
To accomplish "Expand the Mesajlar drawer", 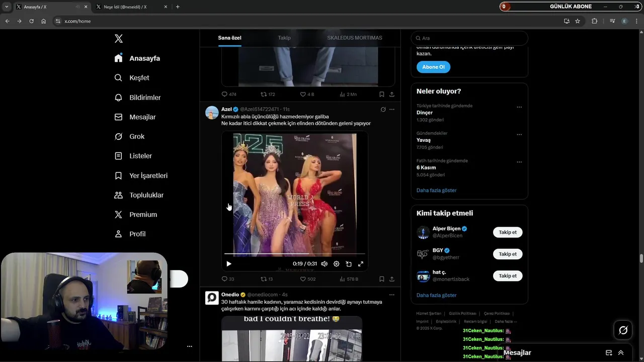I will click(x=621, y=353).
